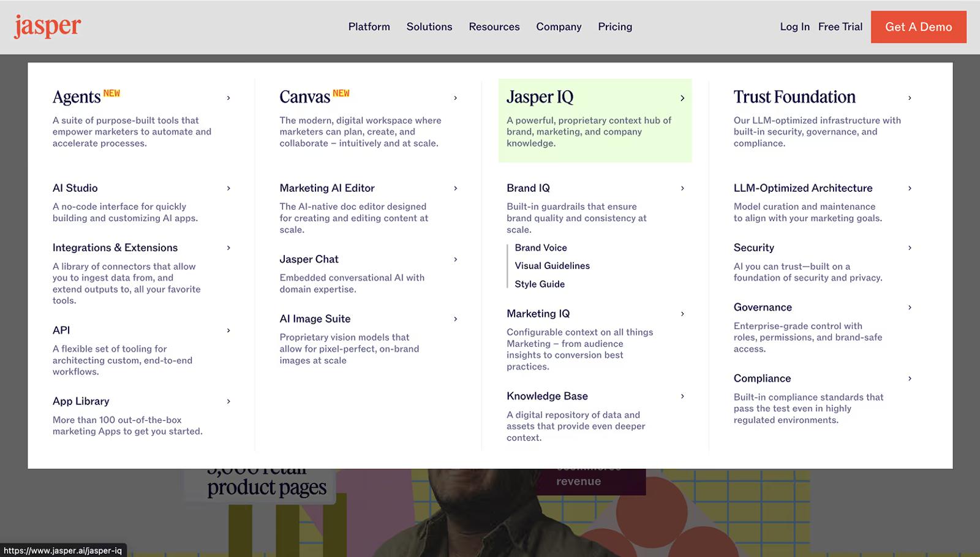980x557 pixels.
Task: Open the Trust Foundation heading link
Action: pos(794,97)
